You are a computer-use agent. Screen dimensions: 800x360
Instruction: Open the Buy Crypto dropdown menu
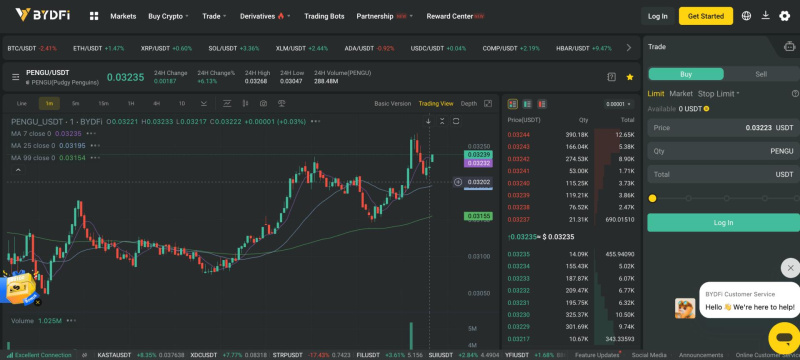pos(168,16)
